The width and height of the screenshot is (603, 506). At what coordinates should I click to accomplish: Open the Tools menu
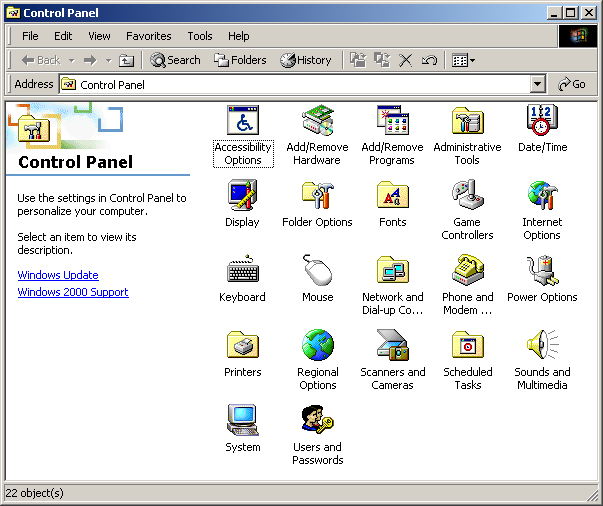pyautogui.click(x=200, y=36)
